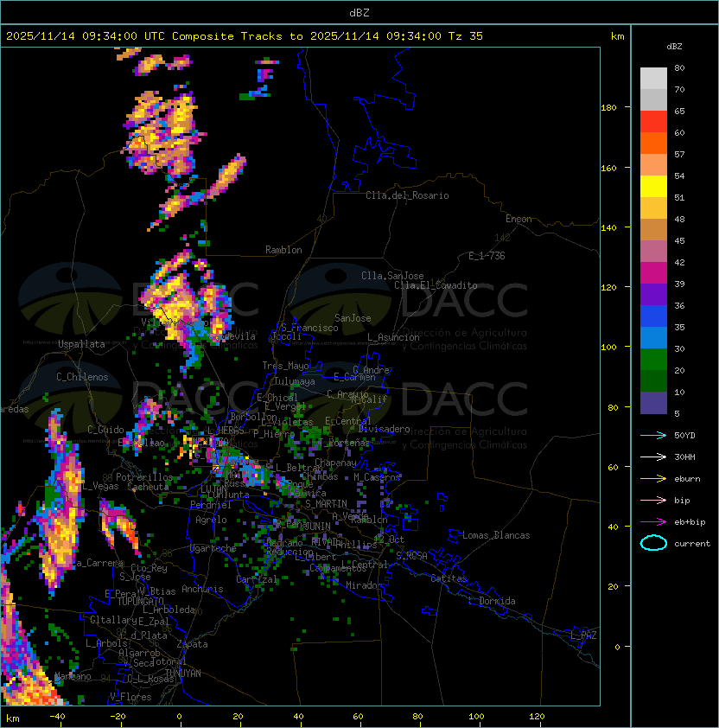Viewport: 719px width, 728px height.
Task: Pick the light gray 70-80 dBZ swatch
Action: point(653,78)
